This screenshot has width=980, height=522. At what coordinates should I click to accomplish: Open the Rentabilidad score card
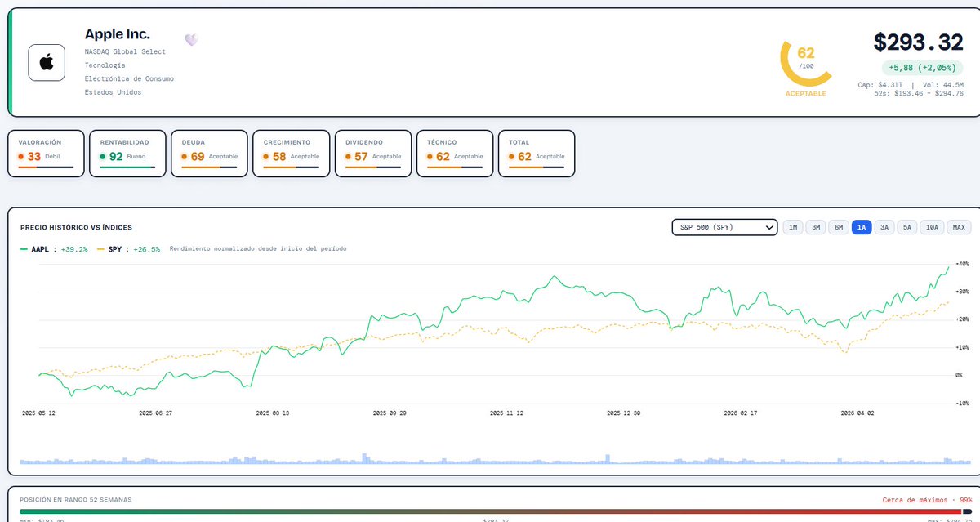tap(127, 153)
